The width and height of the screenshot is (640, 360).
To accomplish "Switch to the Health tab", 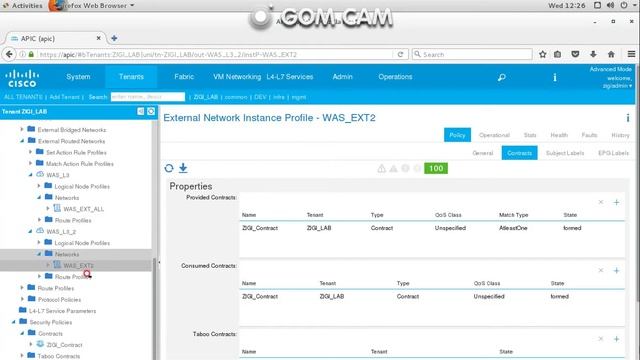I will tap(559, 135).
